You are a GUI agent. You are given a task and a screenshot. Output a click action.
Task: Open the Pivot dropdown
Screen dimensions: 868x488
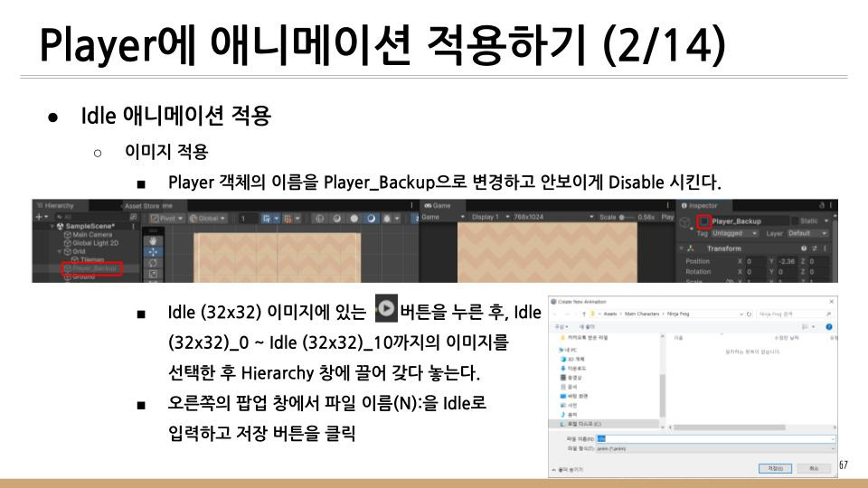(166, 219)
